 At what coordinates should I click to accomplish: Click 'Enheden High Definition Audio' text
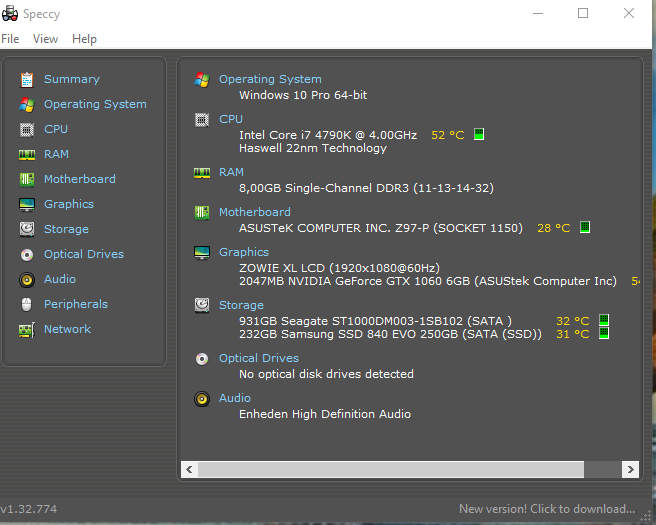point(325,414)
